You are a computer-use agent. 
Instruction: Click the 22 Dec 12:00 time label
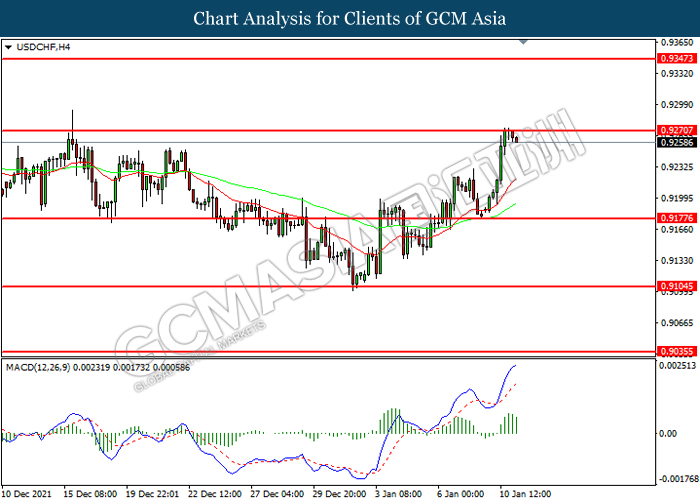(215, 494)
